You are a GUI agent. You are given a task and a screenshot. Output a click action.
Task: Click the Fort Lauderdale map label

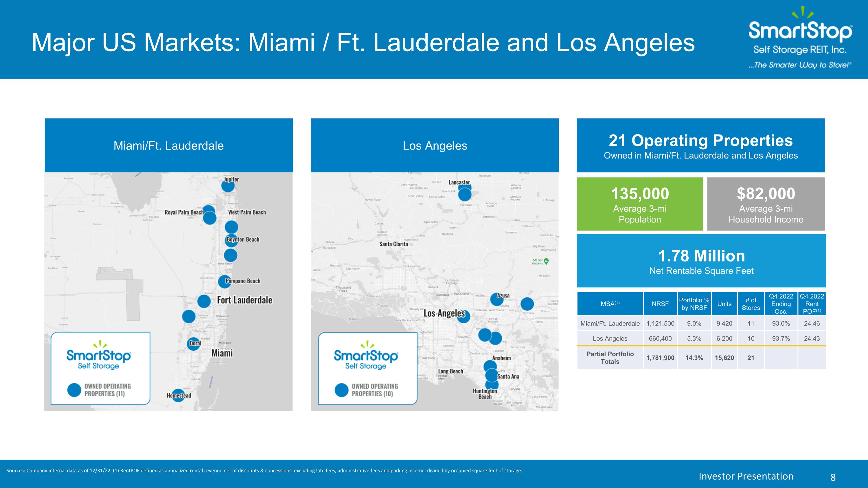(x=244, y=300)
